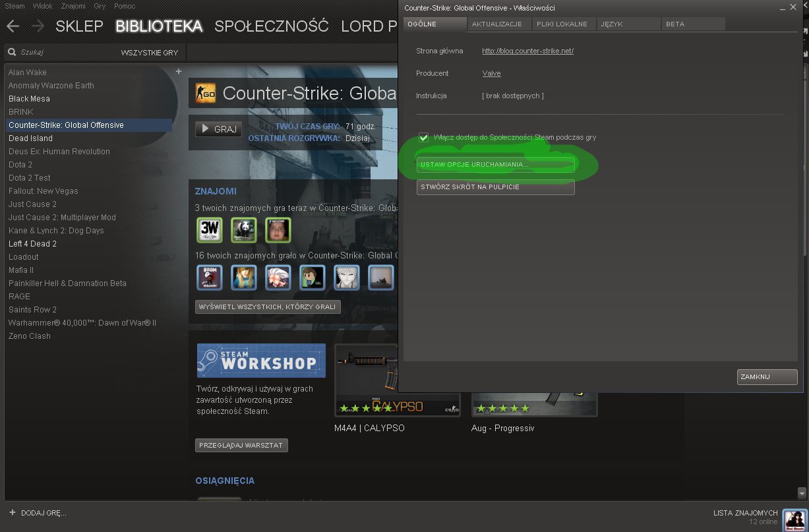The height and width of the screenshot is (532, 809).
Task: Click the Graj play button
Action: [218, 129]
